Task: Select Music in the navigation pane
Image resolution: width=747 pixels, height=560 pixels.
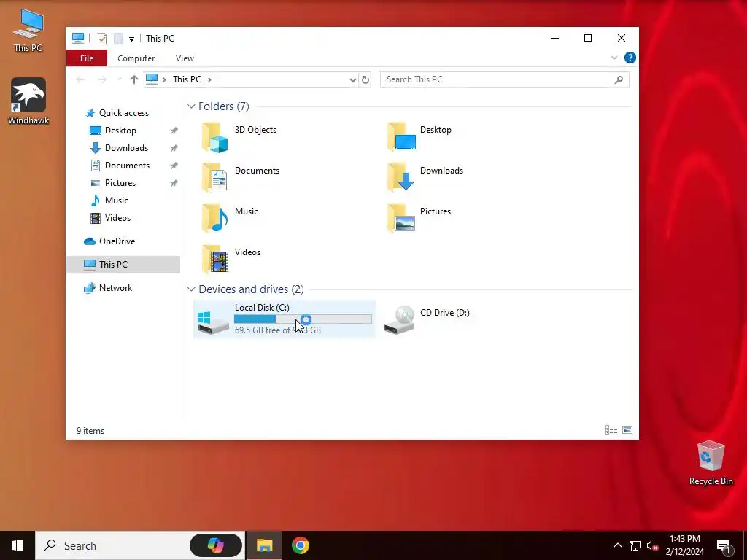Action: tap(116, 201)
